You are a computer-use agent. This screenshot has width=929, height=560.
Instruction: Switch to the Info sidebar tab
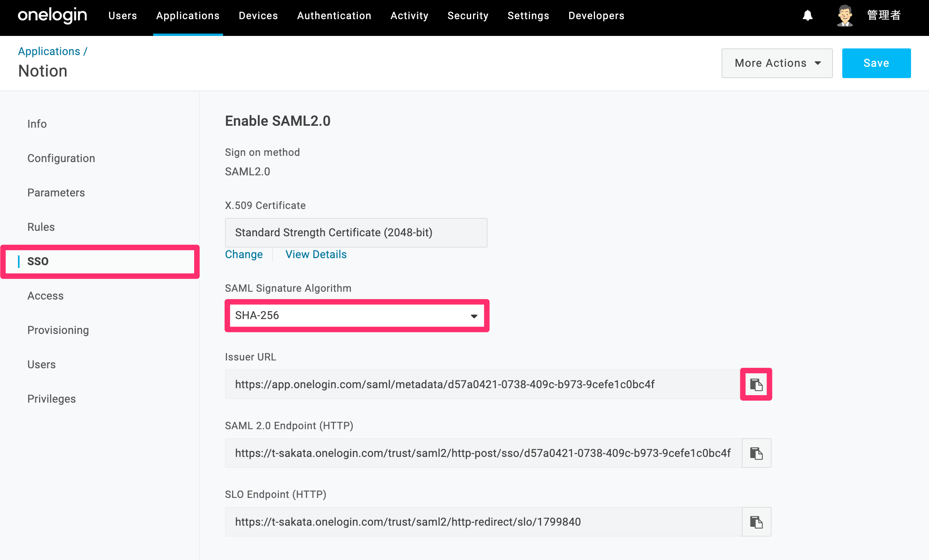(37, 124)
